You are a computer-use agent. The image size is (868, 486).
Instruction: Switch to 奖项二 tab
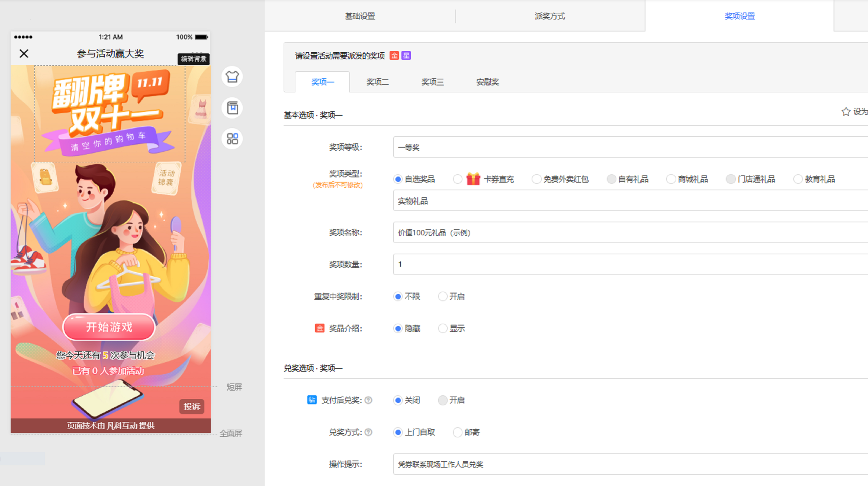pos(377,82)
